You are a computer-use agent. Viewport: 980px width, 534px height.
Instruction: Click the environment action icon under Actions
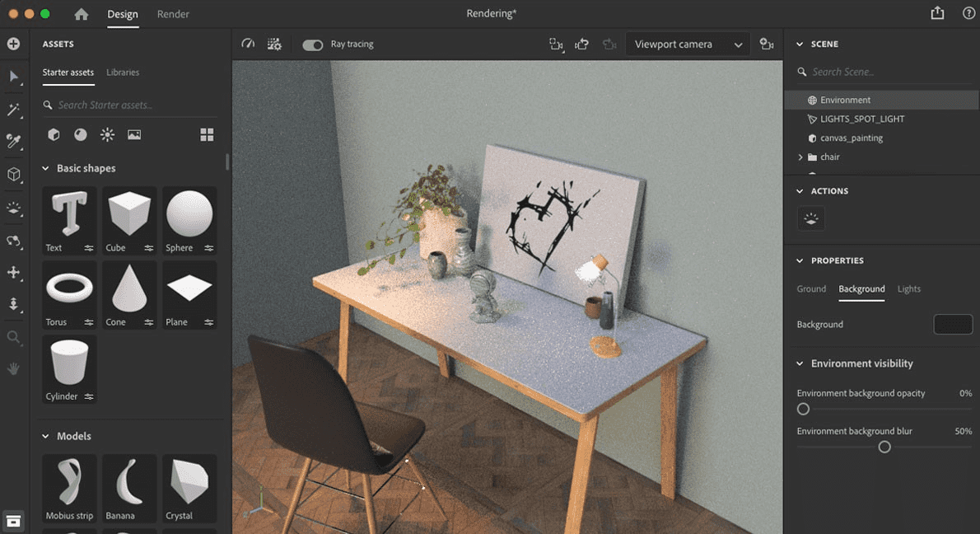pyautogui.click(x=811, y=219)
